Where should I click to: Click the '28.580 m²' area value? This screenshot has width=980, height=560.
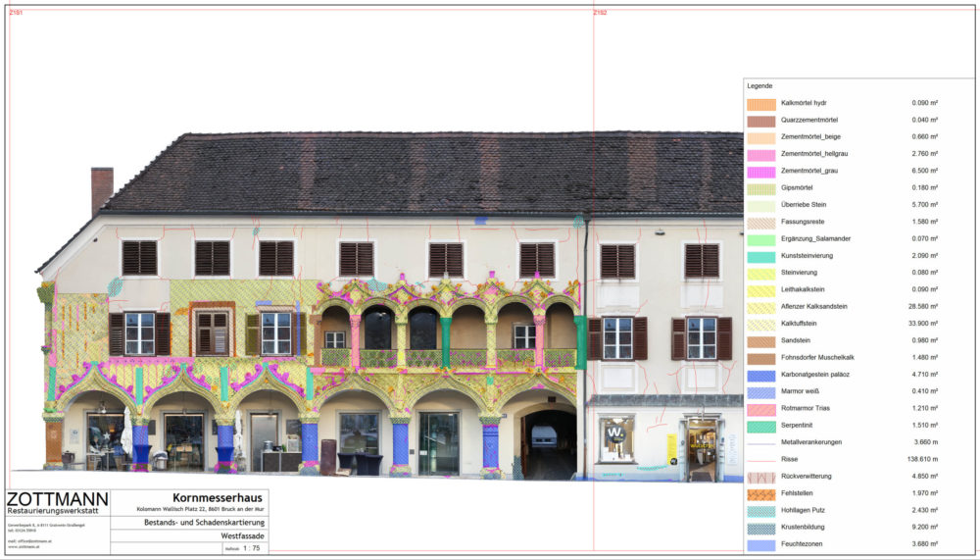click(x=923, y=307)
